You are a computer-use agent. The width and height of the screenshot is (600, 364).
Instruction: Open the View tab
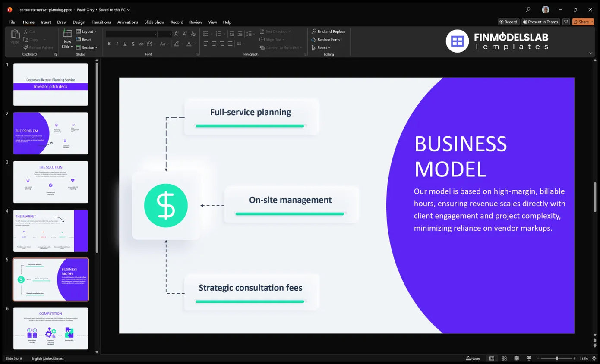pyautogui.click(x=213, y=22)
